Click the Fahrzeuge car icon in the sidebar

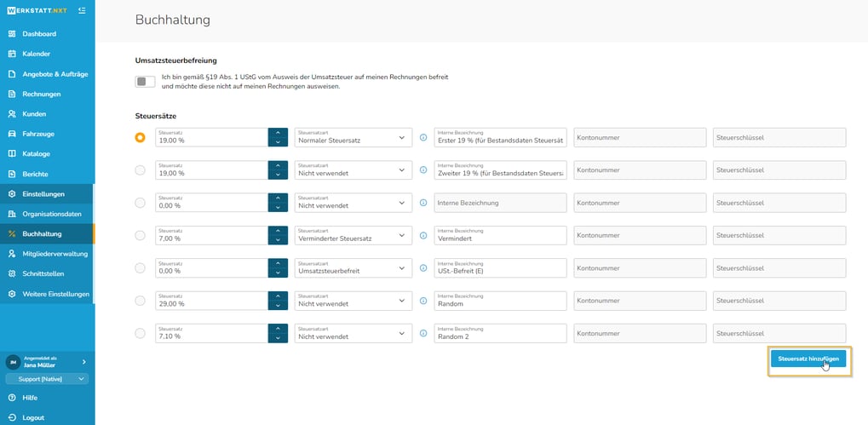tap(12, 134)
